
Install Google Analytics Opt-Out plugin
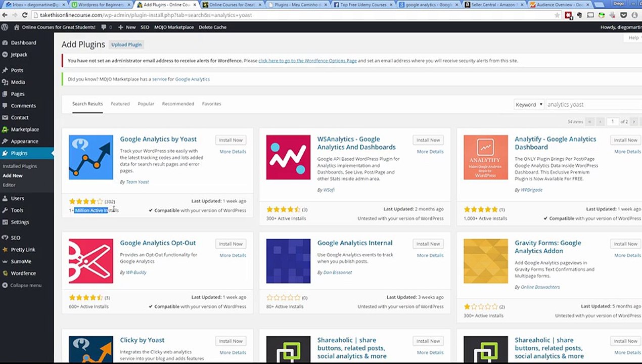point(231,244)
